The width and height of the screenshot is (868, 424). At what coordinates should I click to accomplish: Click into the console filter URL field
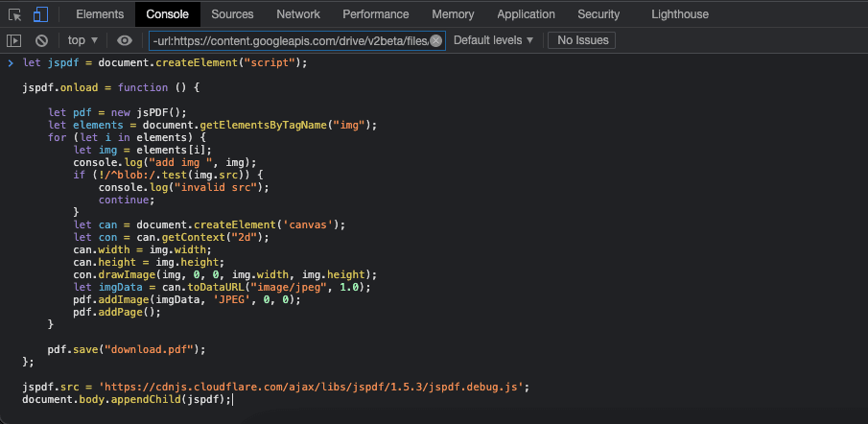click(288, 40)
